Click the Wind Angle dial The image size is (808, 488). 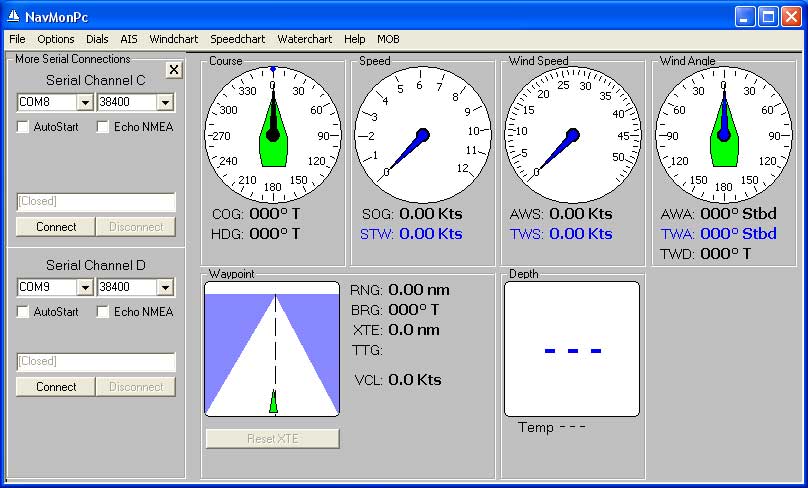pos(723,135)
